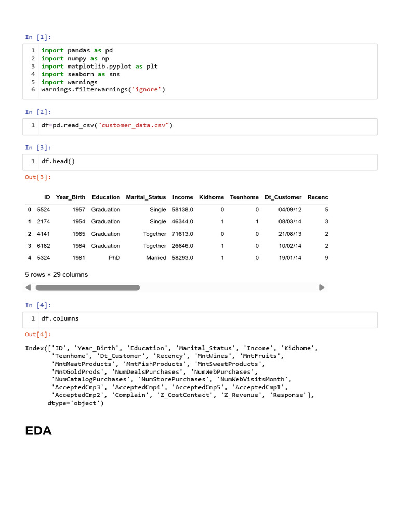Screen dimensions: 399x532
Task: Click inside the df.head() cell
Action: [208, 161]
